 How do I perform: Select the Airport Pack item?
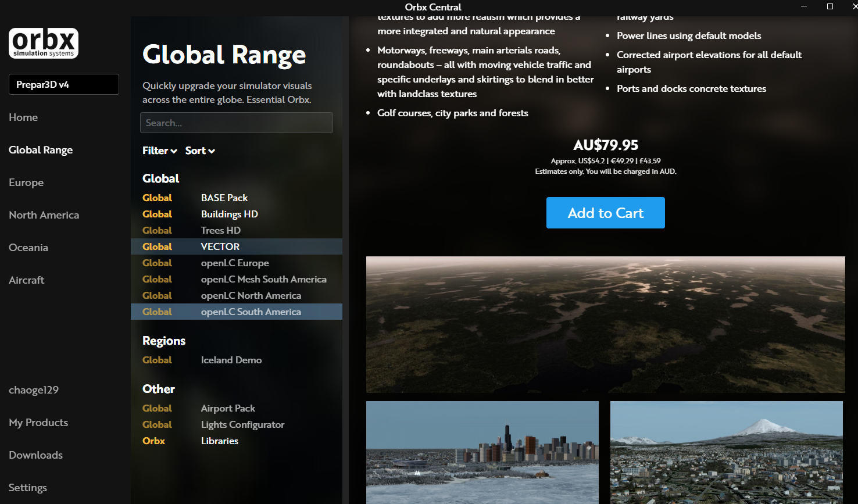point(237,408)
